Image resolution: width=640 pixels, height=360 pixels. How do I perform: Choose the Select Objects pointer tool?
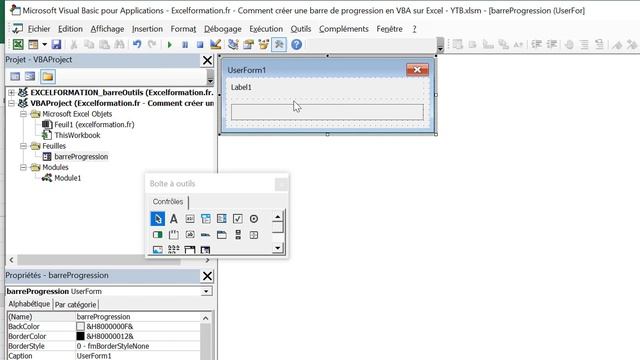(x=158, y=219)
